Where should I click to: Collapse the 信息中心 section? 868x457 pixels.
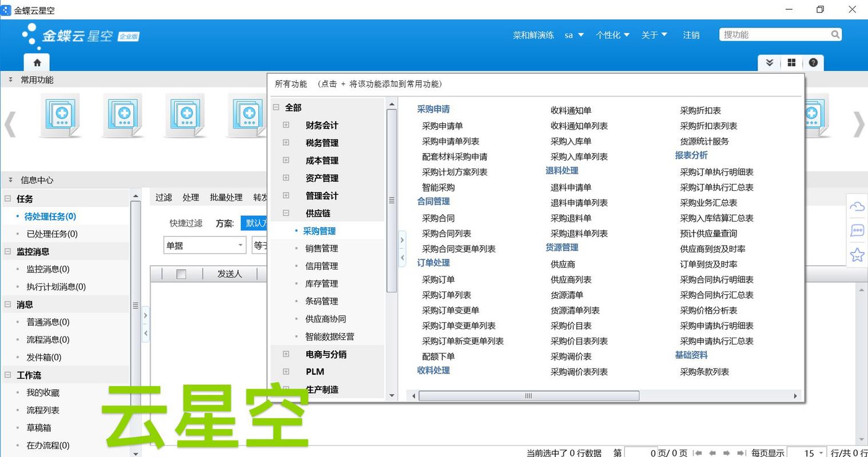(x=10, y=180)
